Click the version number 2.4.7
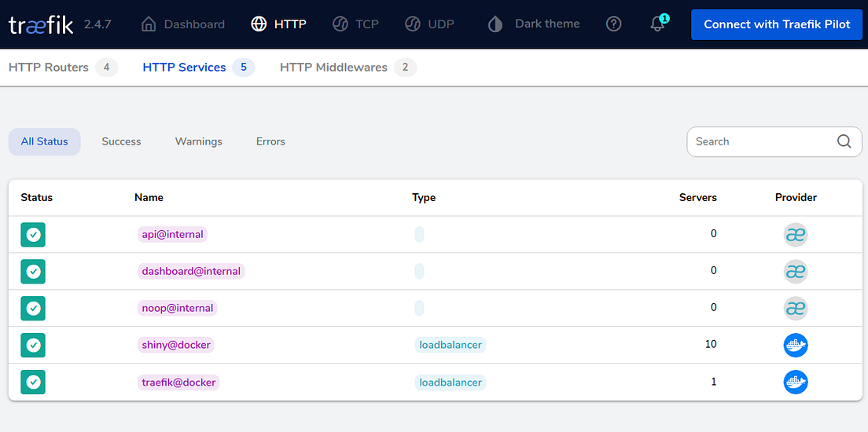The image size is (868, 432). point(97,24)
